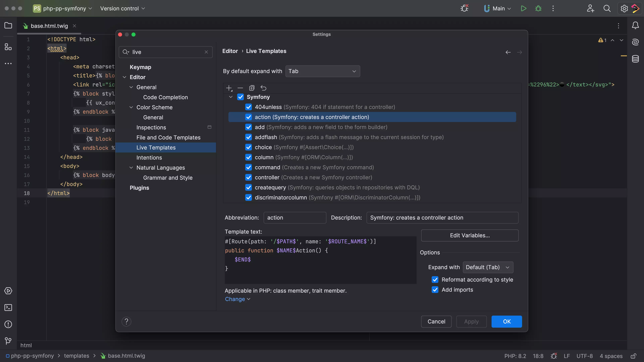Open Search Everywhere
Image resolution: width=644 pixels, height=362 pixels.
607,8
